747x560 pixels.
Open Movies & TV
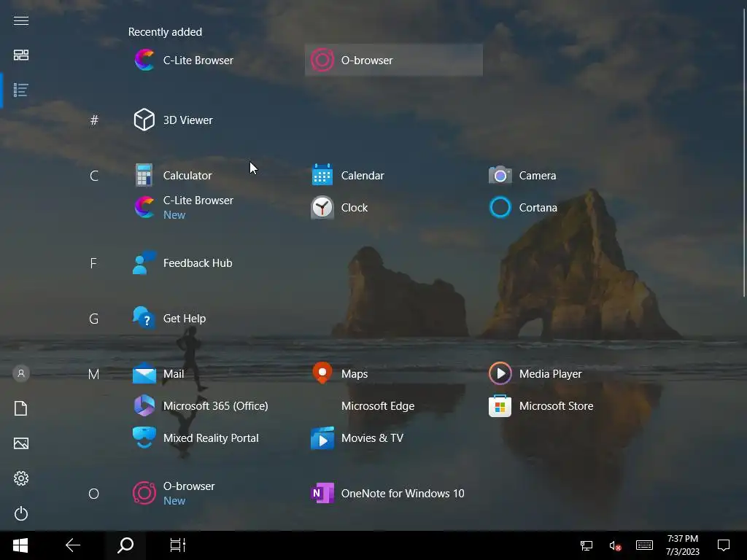coord(393,437)
